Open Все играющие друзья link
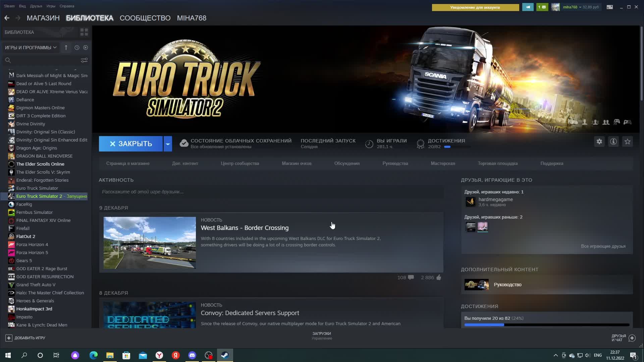644x362 pixels. [603, 246]
